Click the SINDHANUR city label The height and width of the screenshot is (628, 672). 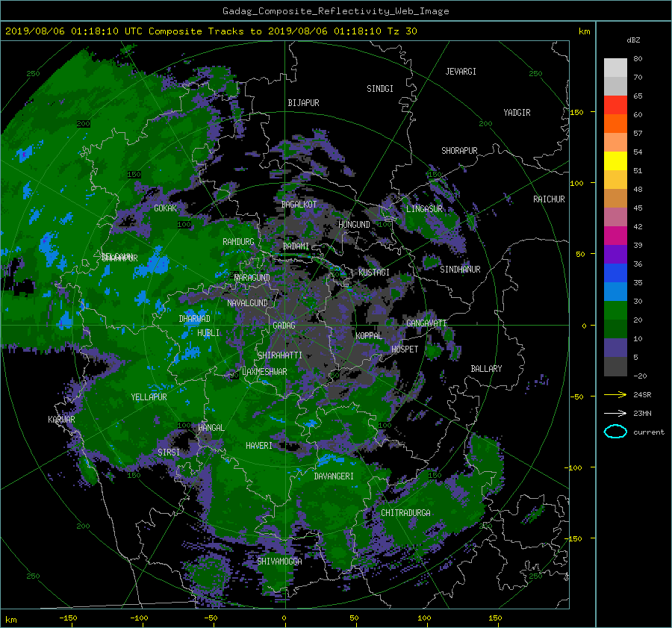460,270
